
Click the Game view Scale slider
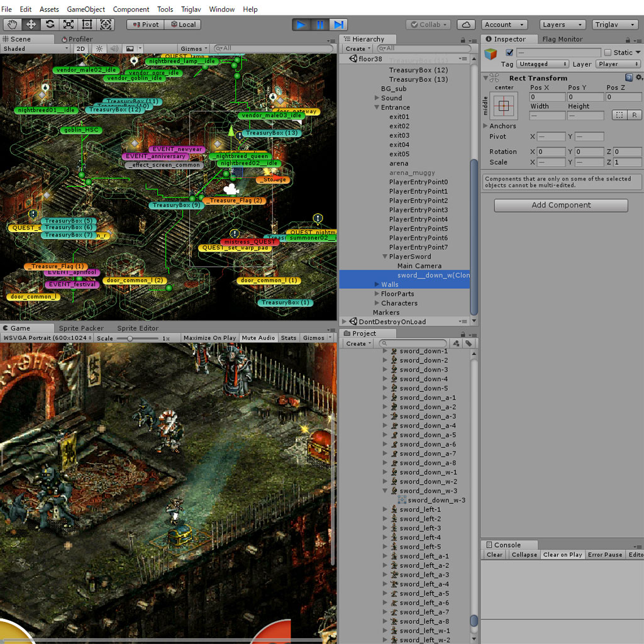tap(137, 338)
